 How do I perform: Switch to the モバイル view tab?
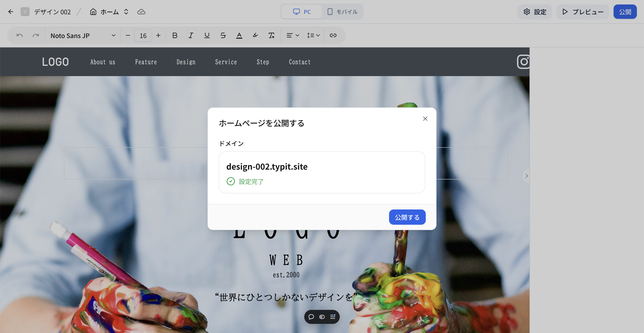(343, 12)
